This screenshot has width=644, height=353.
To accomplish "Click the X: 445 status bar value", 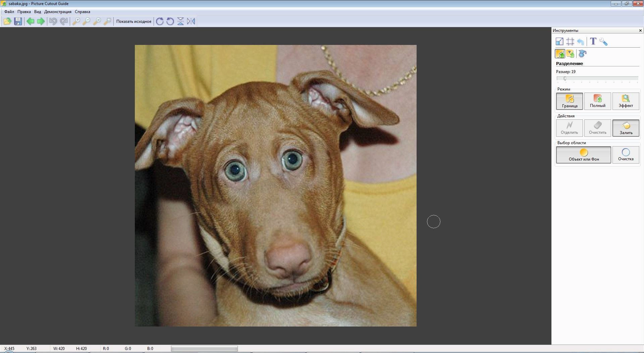I will tap(9, 349).
